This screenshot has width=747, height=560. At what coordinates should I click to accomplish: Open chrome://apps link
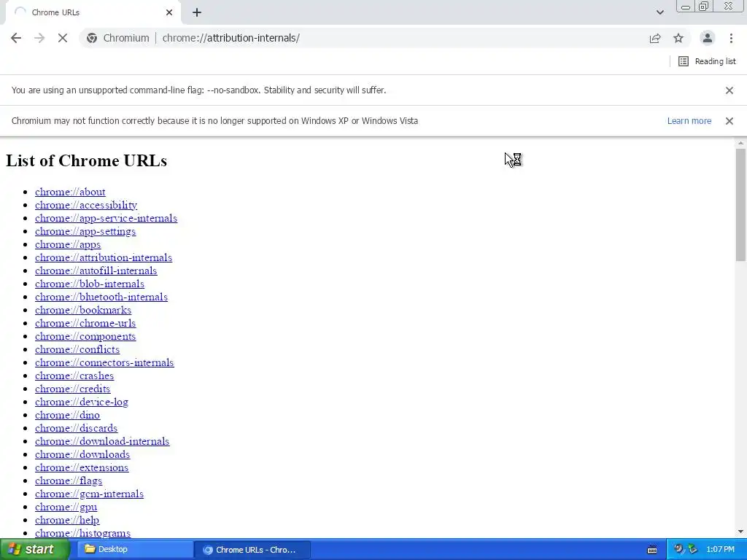[68, 244]
